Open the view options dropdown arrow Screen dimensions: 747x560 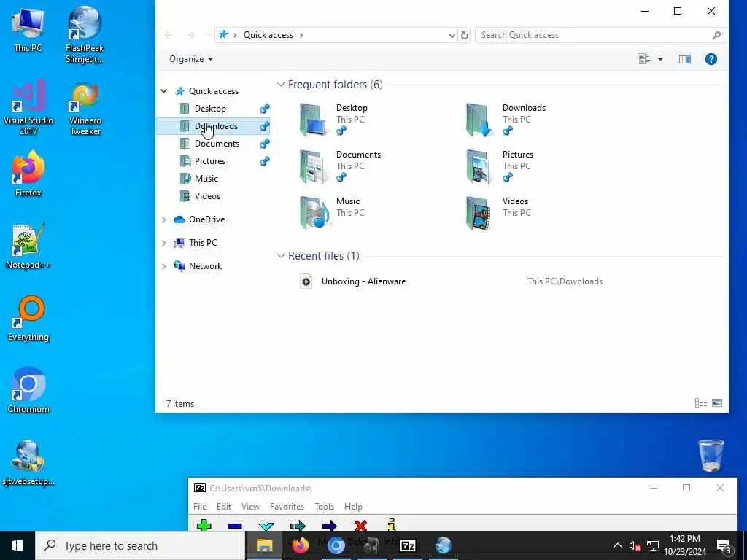pos(660,59)
